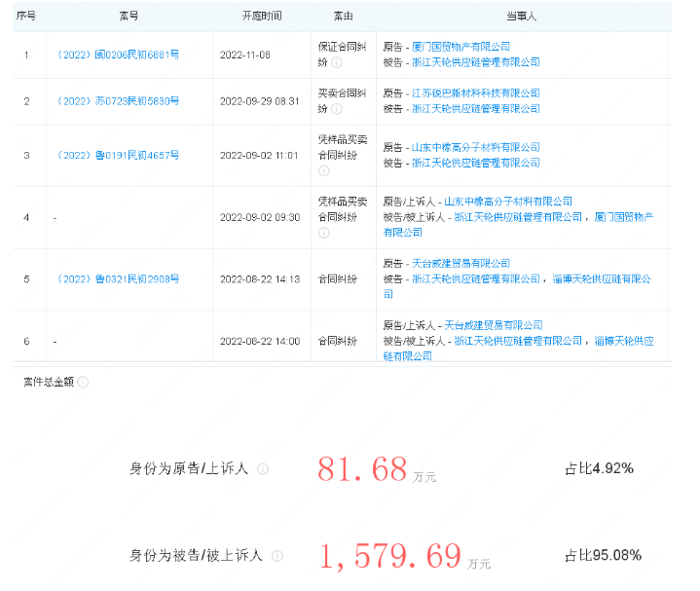
Task: Select hearing date 2022-11-08
Action: pyautogui.click(x=245, y=55)
